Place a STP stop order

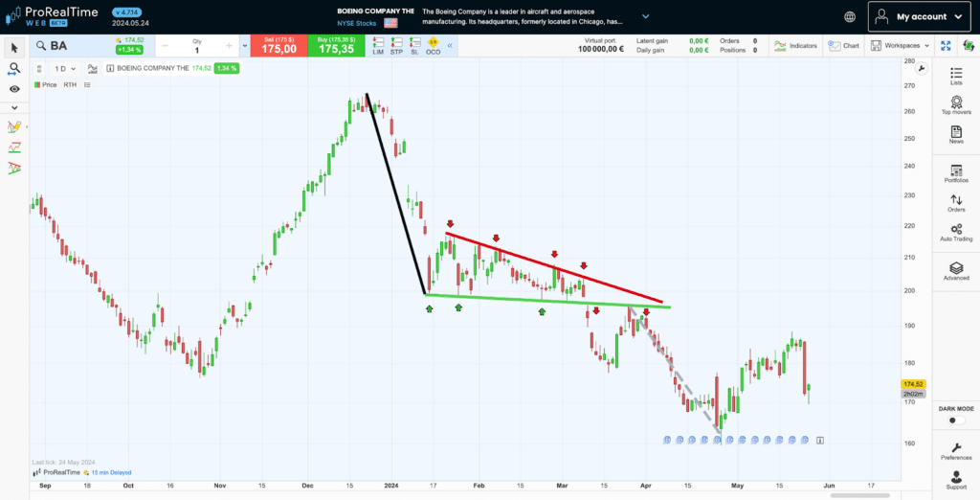tap(396, 46)
